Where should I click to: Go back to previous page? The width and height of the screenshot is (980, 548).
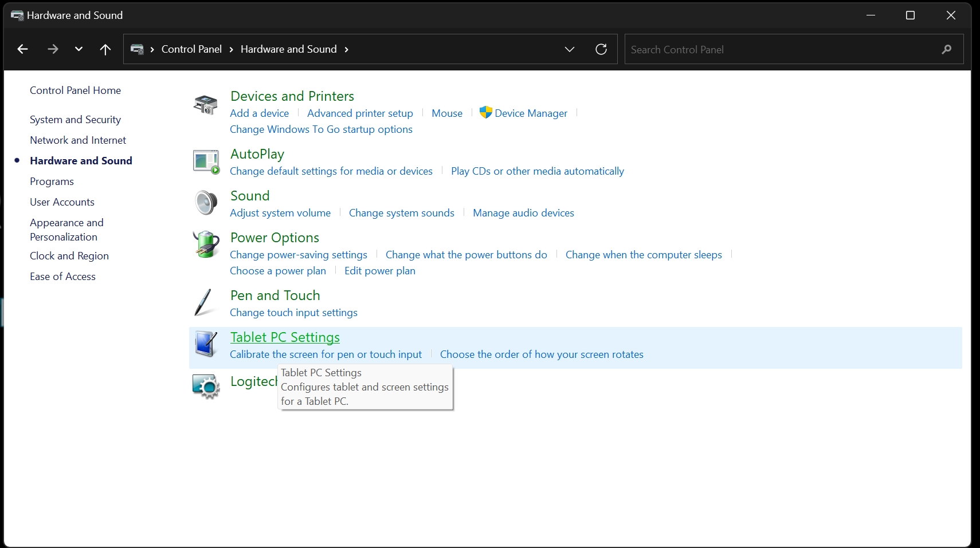tap(23, 49)
